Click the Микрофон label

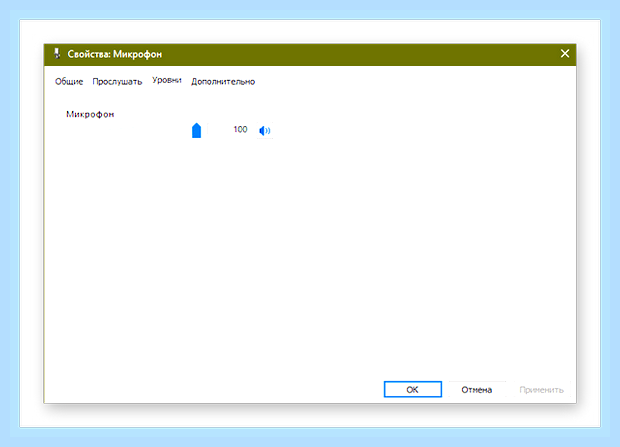point(90,114)
